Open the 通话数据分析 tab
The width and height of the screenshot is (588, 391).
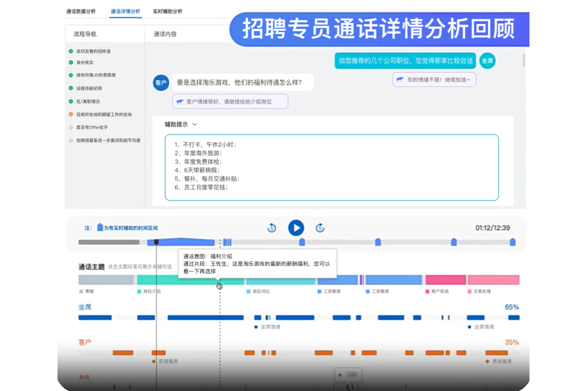tap(81, 11)
